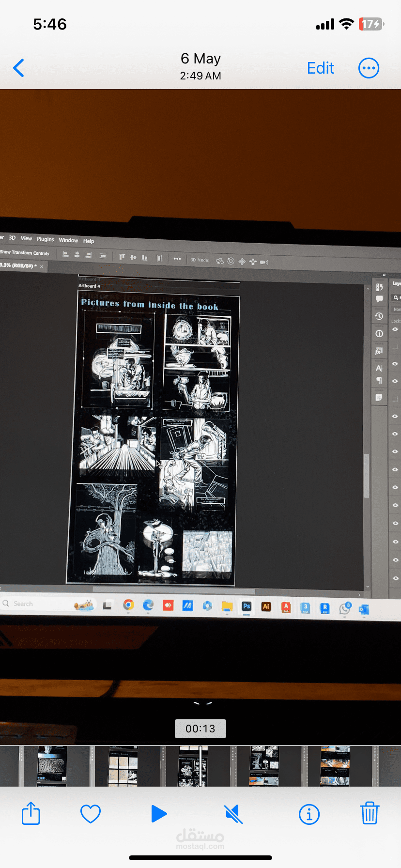Launch Illustrator from the taskbar
401x868 pixels.
point(266,607)
